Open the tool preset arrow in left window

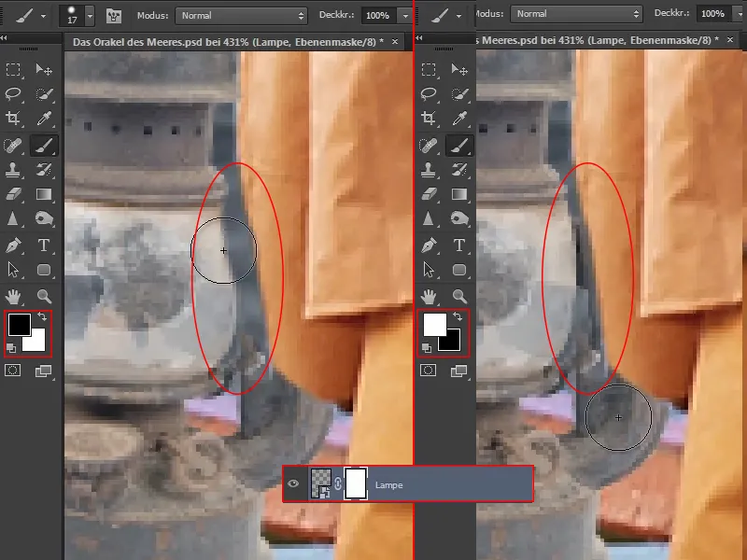point(43,16)
